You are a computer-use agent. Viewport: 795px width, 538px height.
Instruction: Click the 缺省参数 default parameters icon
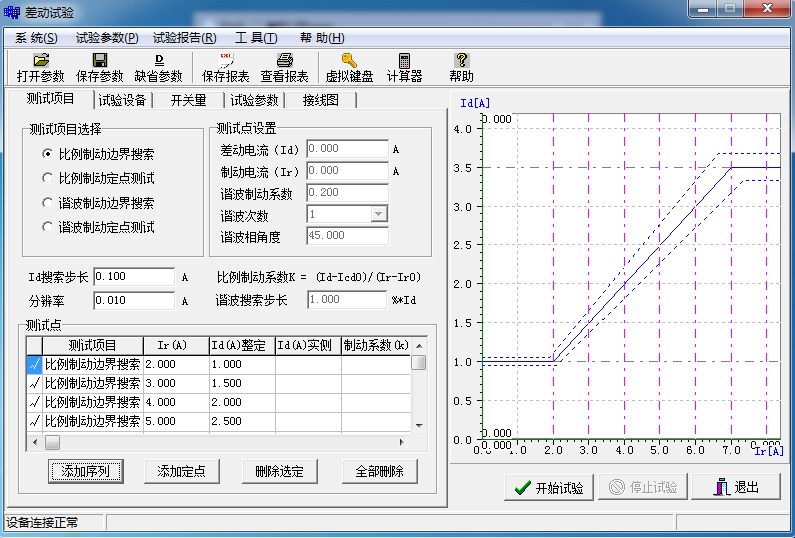(x=158, y=60)
